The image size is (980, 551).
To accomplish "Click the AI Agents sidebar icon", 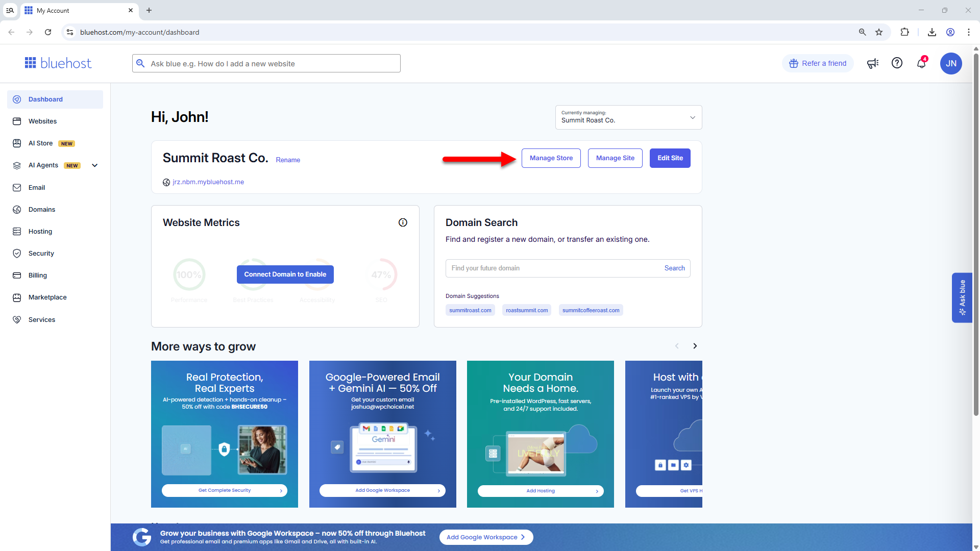I will 17,165.
